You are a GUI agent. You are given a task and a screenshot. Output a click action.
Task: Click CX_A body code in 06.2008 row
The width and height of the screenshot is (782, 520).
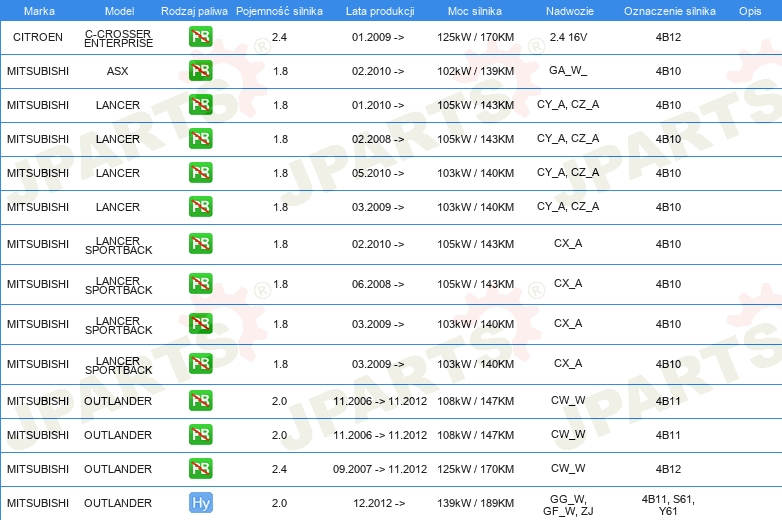[x=568, y=283]
